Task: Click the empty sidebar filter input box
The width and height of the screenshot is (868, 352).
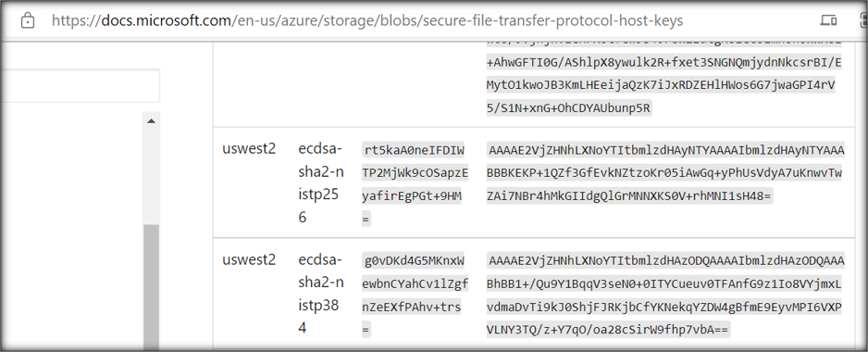Action: click(x=80, y=85)
